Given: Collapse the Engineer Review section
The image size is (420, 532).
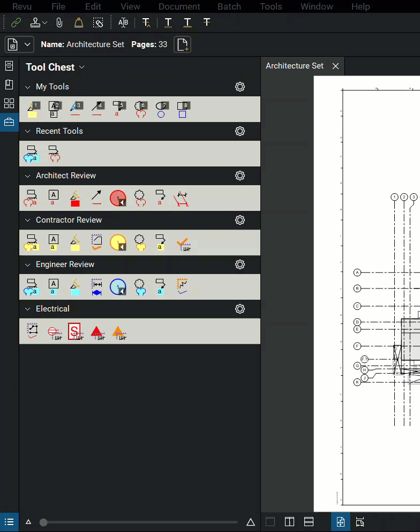Looking at the screenshot, I should point(28,264).
